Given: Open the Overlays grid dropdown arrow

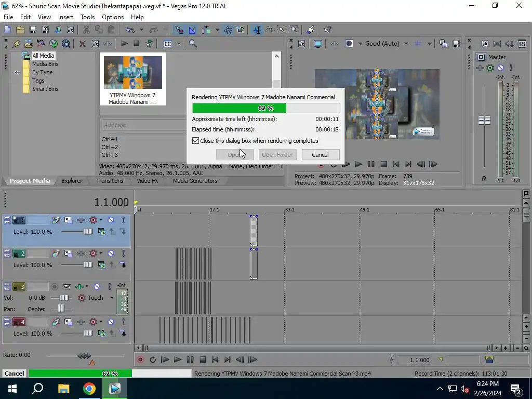Looking at the screenshot, I should [x=429, y=44].
